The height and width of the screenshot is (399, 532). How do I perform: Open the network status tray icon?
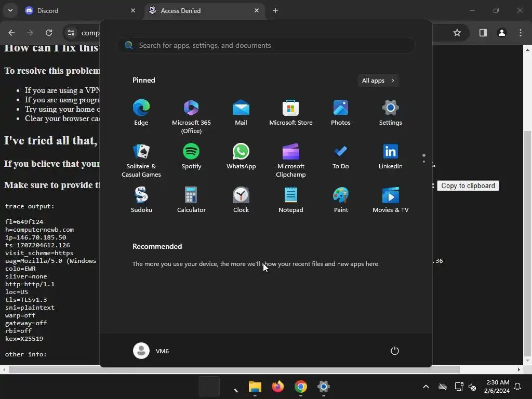(459, 387)
